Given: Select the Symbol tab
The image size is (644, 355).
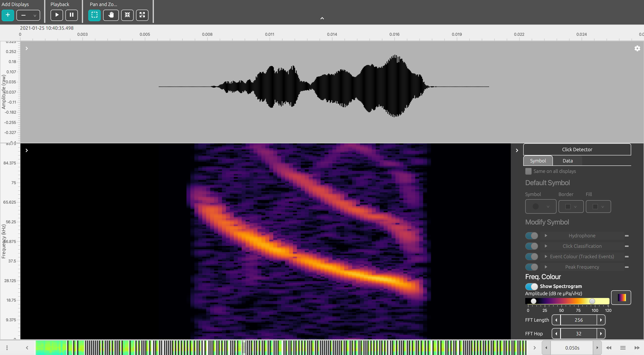Looking at the screenshot, I should 538,161.
